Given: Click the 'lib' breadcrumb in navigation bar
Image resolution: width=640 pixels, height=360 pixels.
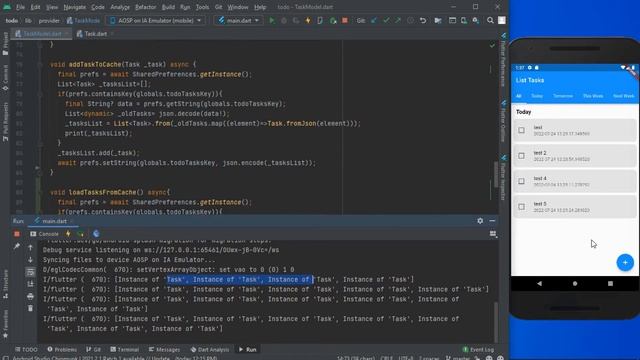Looking at the screenshot, I should pos(28,20).
